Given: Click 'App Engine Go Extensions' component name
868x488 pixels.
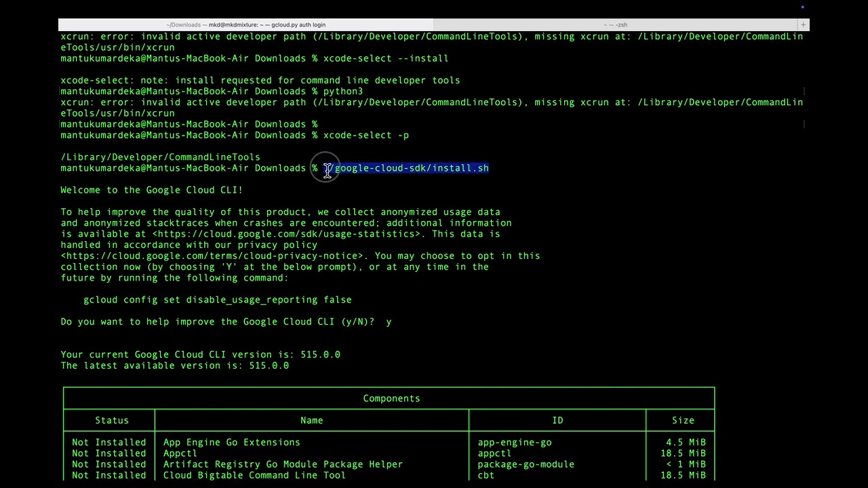Looking at the screenshot, I should (232, 443).
